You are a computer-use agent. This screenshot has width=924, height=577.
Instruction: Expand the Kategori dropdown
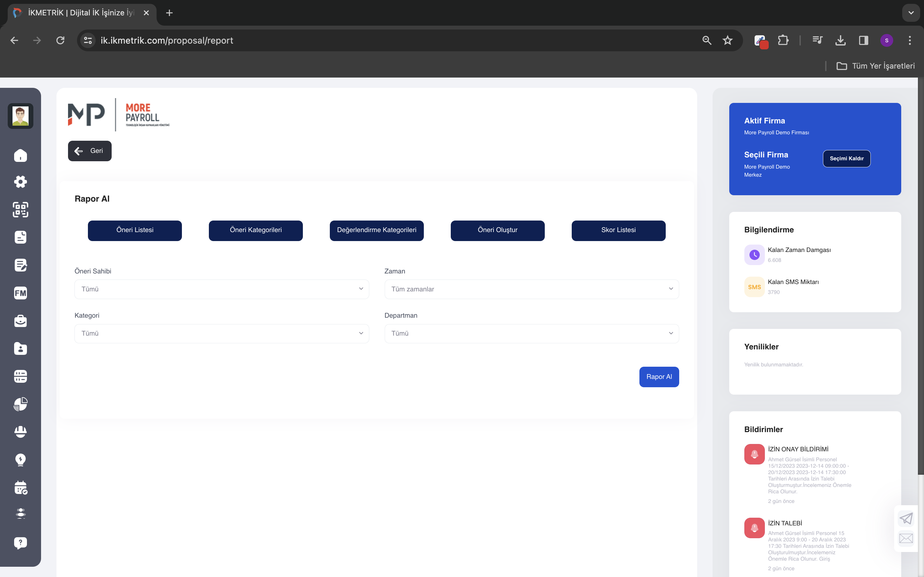[221, 333]
